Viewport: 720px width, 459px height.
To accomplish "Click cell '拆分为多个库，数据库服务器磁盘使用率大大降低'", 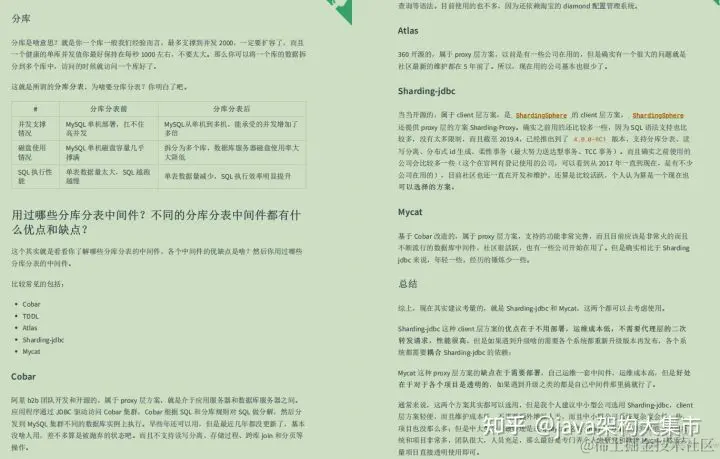I will click(232, 152).
